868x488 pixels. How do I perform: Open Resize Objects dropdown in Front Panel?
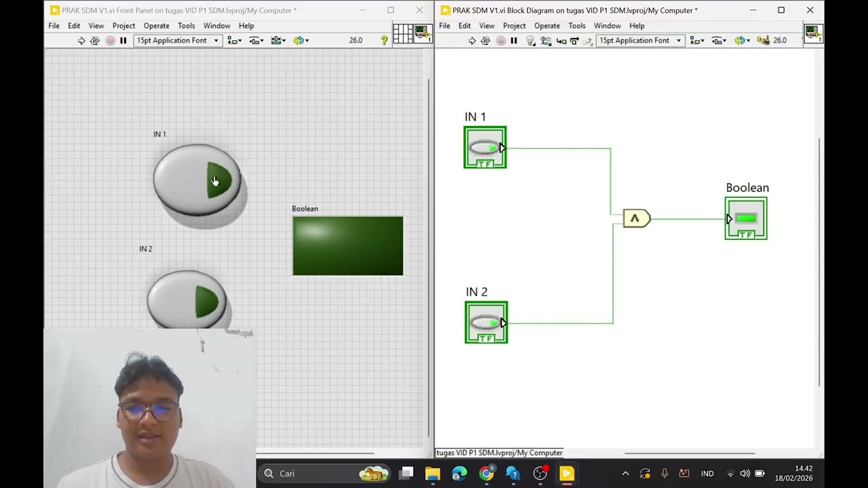[x=278, y=41]
